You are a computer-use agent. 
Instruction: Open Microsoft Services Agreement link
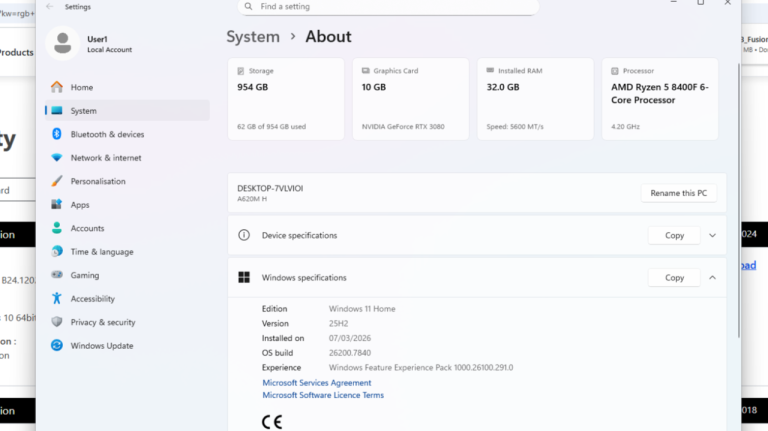316,383
